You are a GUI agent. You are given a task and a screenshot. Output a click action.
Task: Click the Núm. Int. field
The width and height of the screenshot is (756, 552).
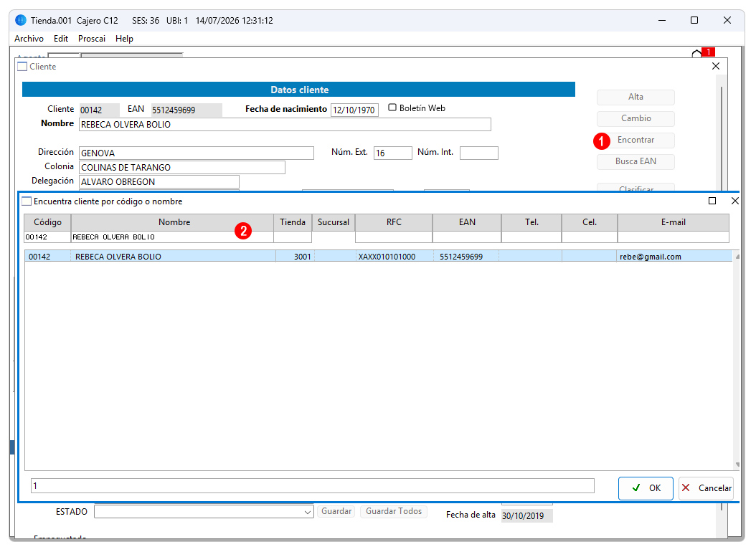(478, 153)
